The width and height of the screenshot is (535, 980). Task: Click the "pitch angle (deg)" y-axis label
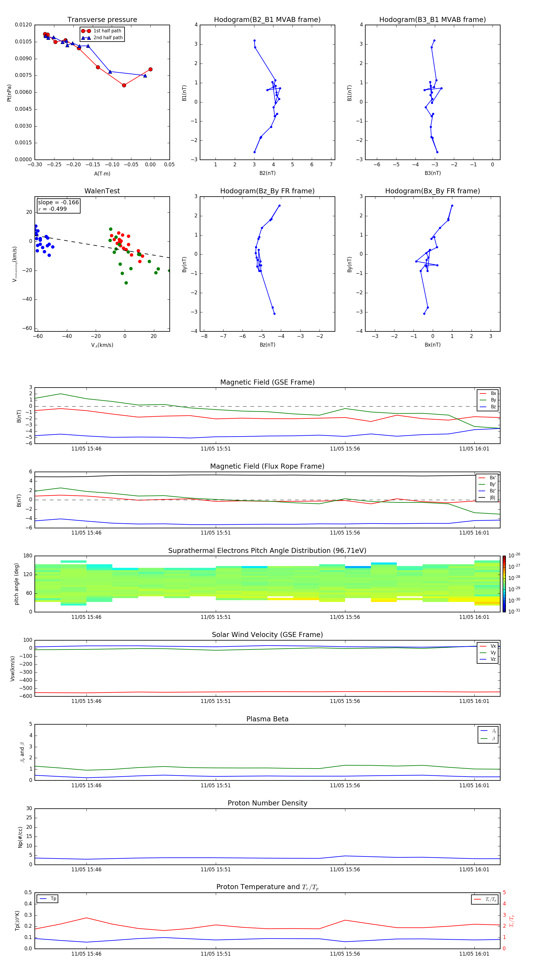click(16, 584)
